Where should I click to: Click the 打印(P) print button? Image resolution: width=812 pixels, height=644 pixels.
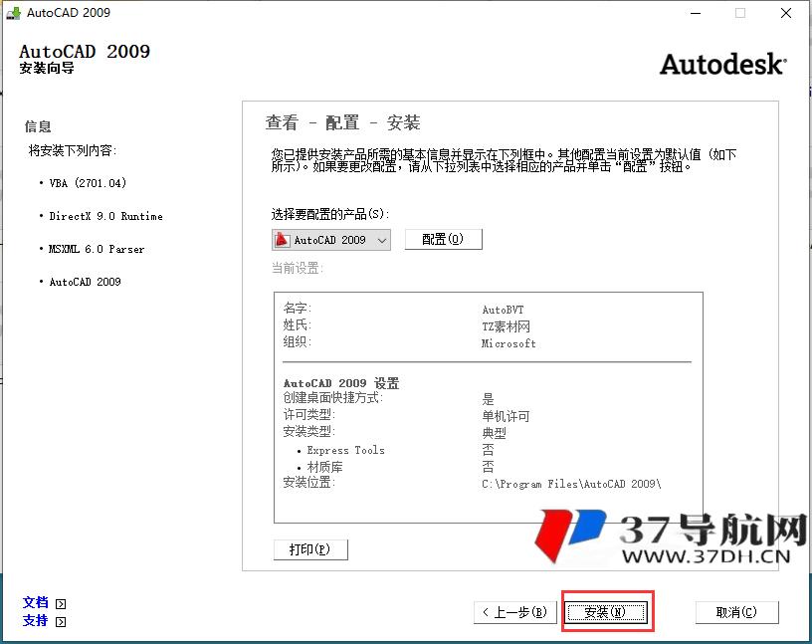pos(310,548)
